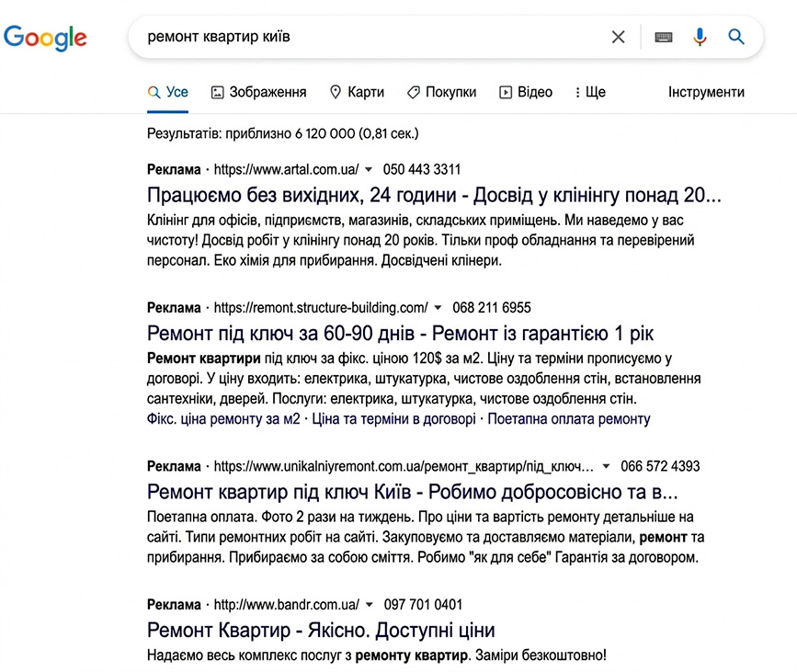The image size is (797, 672).
Task: Open 'Інструменти' search tools
Action: (706, 92)
